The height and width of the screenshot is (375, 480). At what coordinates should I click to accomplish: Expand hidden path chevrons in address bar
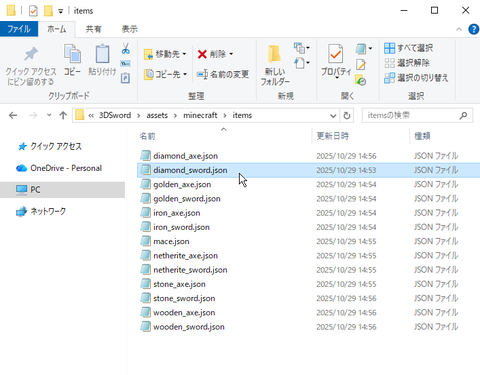(91, 116)
